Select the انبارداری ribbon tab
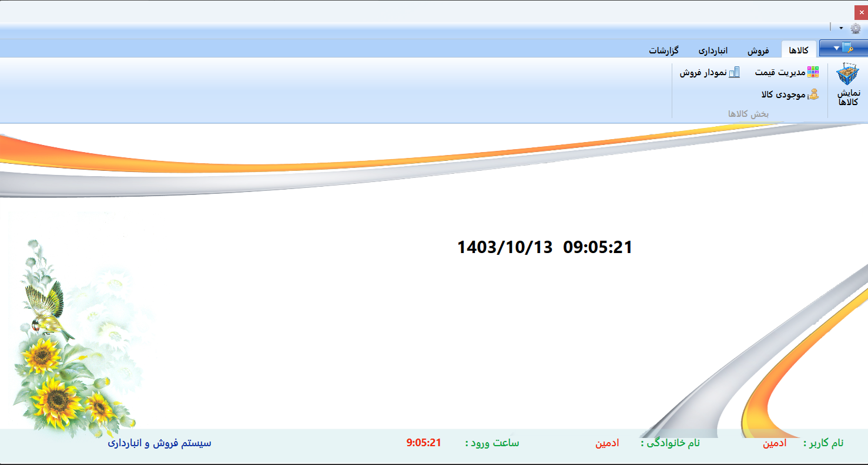 (713, 50)
